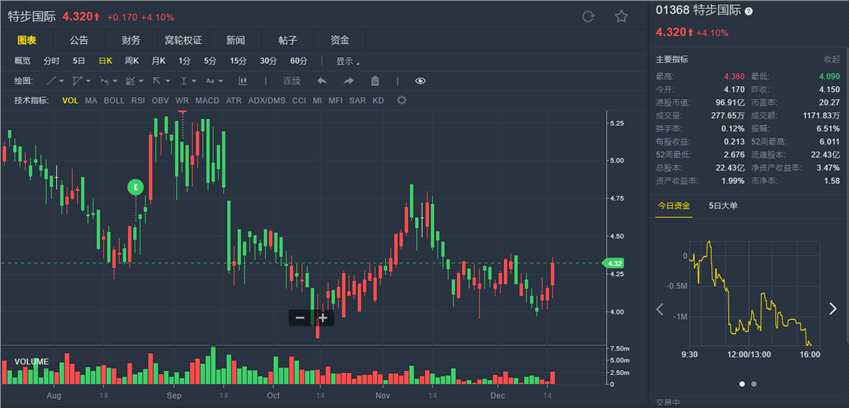Switch to the 财务 tab

click(131, 41)
